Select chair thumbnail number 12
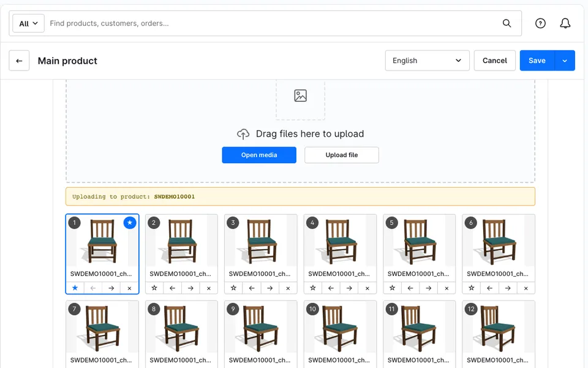This screenshot has width=588, height=368. click(499, 328)
